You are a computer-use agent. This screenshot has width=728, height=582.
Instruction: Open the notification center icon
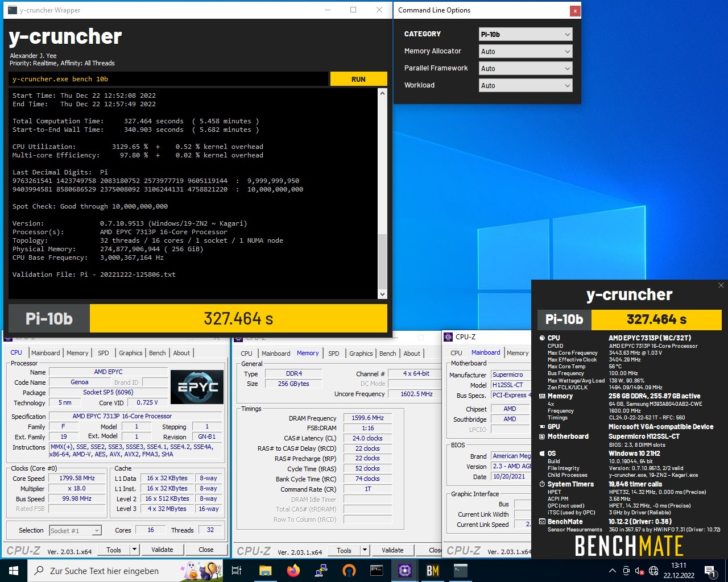tap(710, 571)
